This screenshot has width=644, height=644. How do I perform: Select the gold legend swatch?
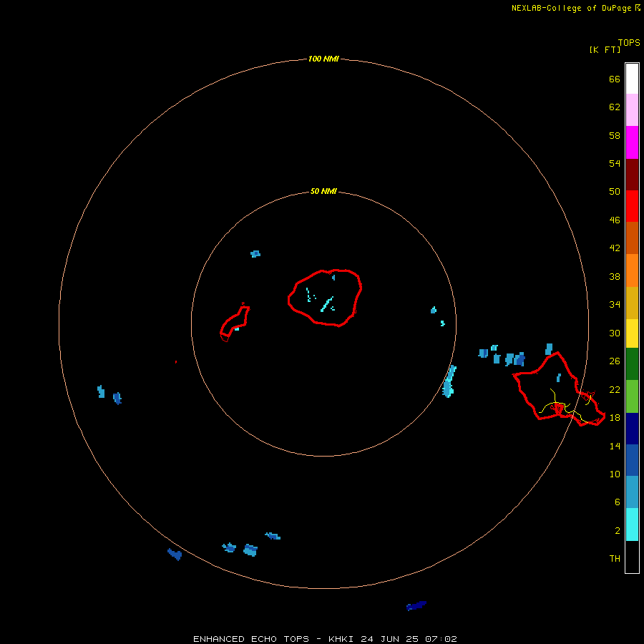[632, 303]
